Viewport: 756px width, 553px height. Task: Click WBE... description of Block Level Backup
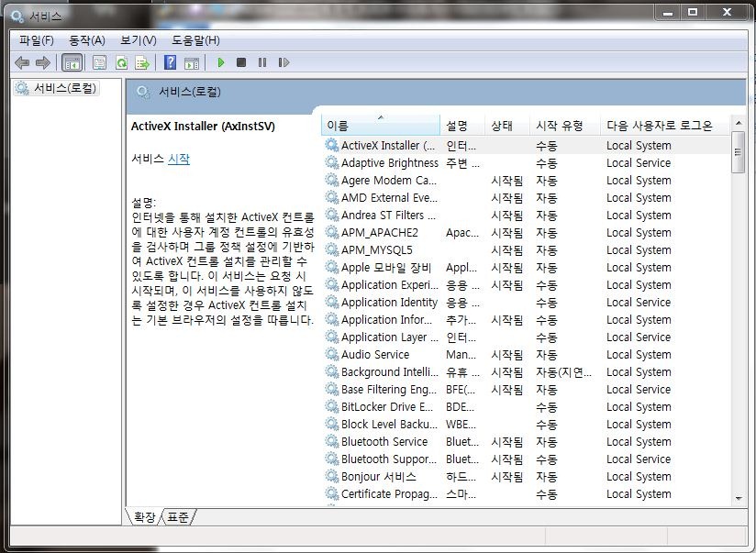point(461,425)
